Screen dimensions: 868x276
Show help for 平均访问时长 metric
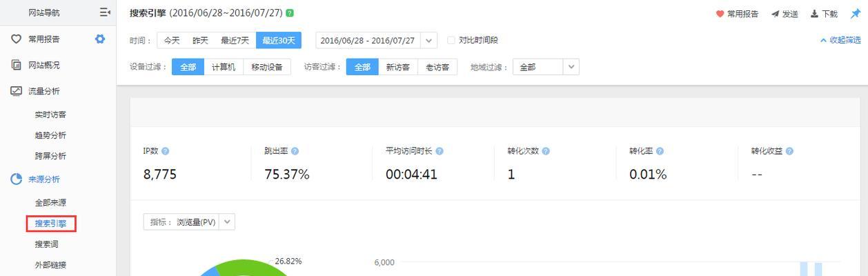coord(440,151)
